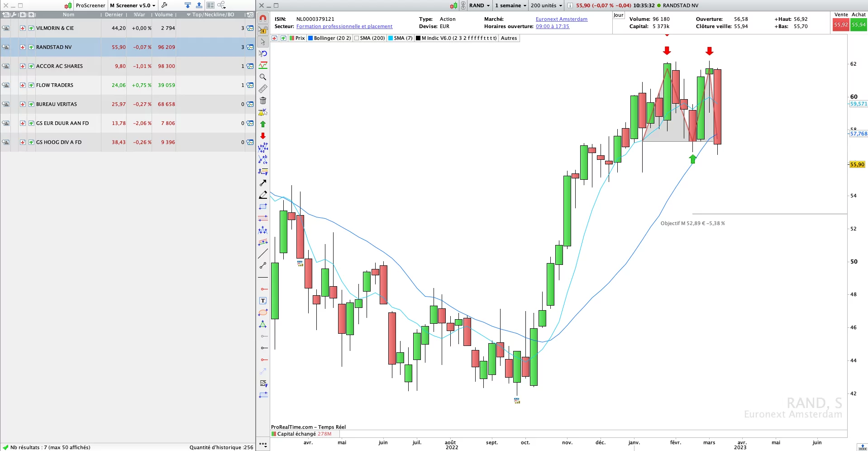Toggle SMA (7) indicator display
868x451 pixels.
[x=401, y=38]
